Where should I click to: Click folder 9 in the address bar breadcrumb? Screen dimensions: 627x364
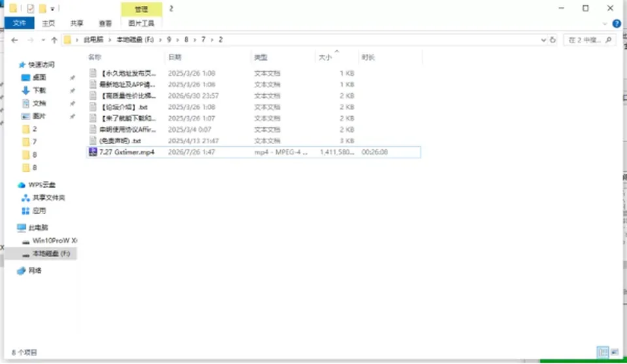click(x=169, y=40)
